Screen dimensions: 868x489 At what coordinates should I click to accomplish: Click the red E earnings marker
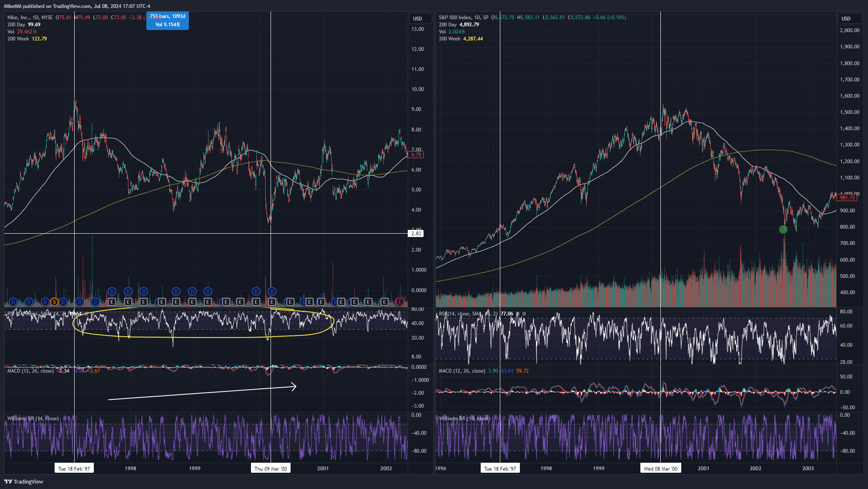click(400, 302)
